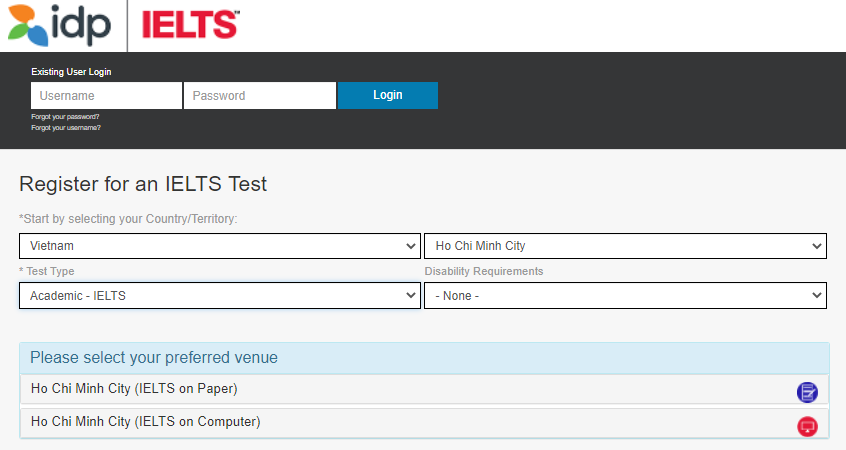The width and height of the screenshot is (846, 450).
Task: Open the Forgot your username link
Action: point(66,128)
